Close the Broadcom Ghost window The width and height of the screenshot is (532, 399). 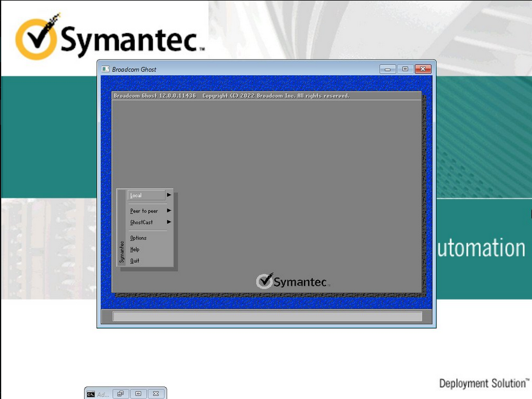[x=423, y=69]
